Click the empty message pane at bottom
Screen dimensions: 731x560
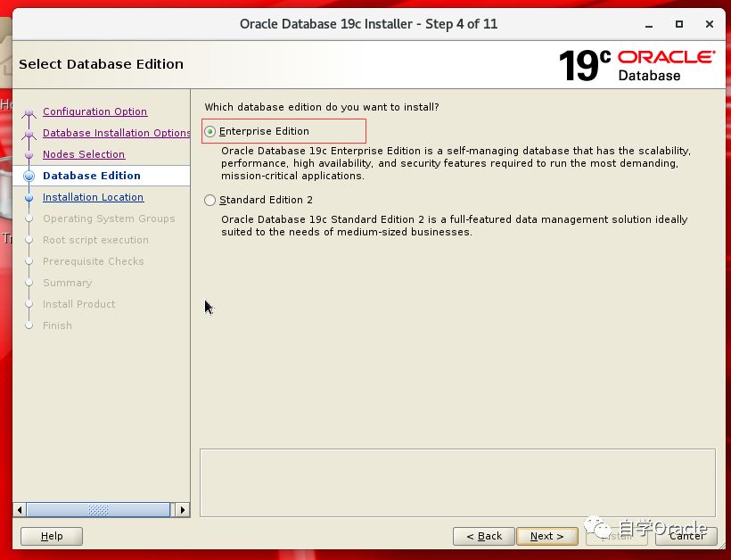457,482
